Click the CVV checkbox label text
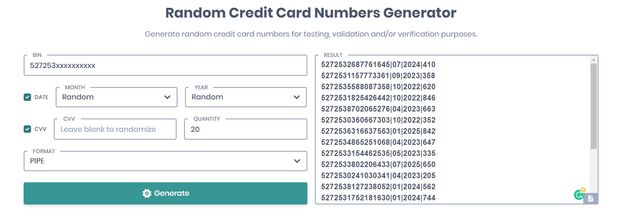Image resolution: width=644 pixels, height=211 pixels. (40, 129)
